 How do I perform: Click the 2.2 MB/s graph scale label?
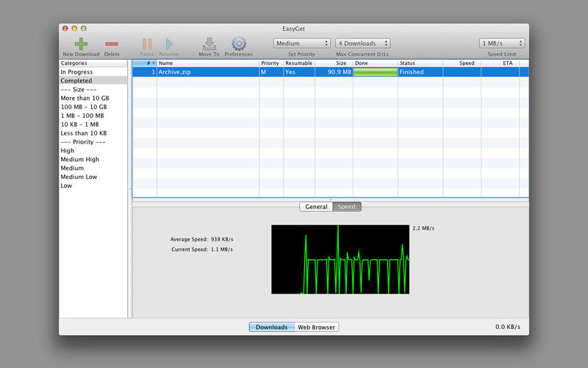click(423, 228)
